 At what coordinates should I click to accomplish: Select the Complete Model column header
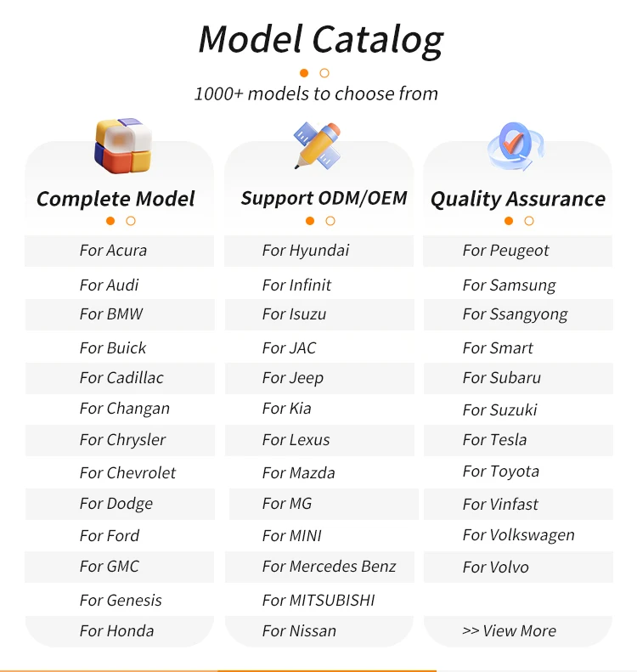pyautogui.click(x=116, y=199)
